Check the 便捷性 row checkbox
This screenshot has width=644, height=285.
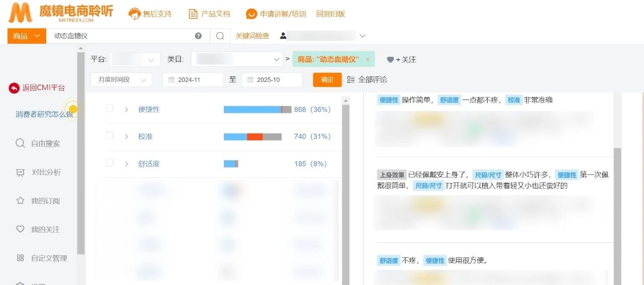tap(110, 109)
